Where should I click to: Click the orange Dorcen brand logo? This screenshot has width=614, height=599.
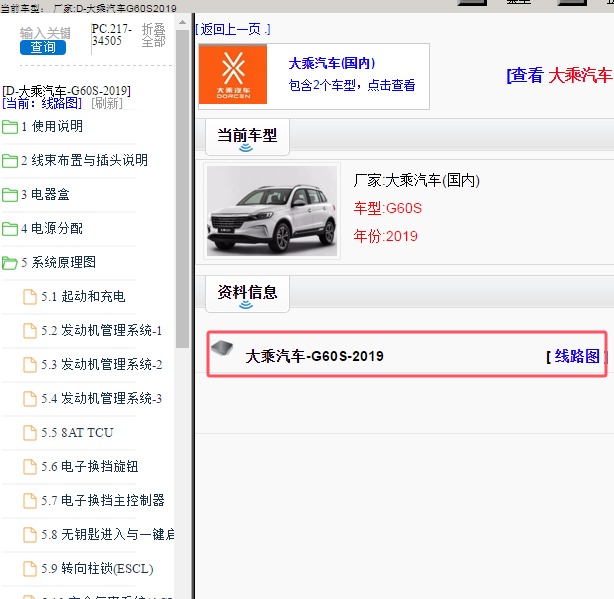tap(233, 74)
